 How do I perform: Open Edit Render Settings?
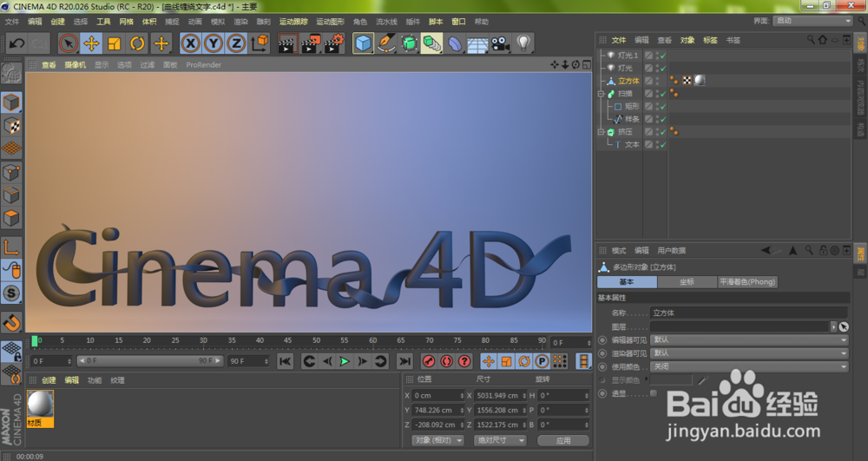(334, 43)
